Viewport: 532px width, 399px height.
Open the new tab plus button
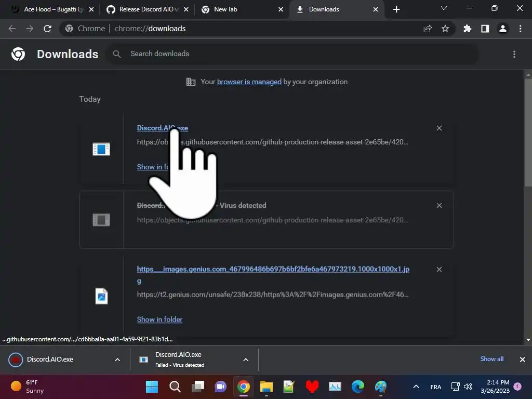(x=396, y=9)
